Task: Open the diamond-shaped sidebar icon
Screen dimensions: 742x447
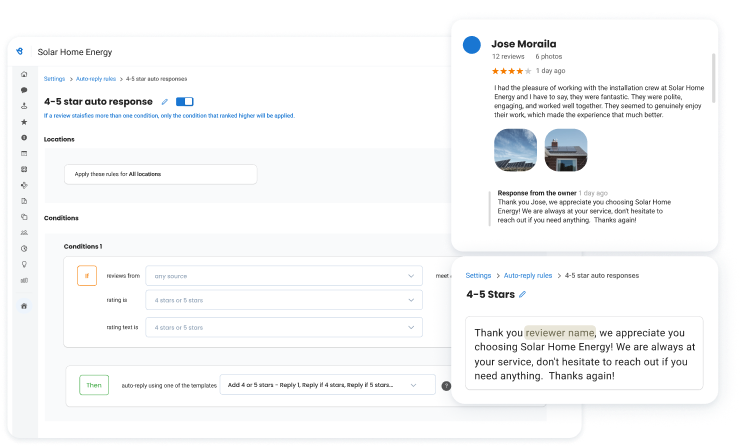Action: point(24,185)
